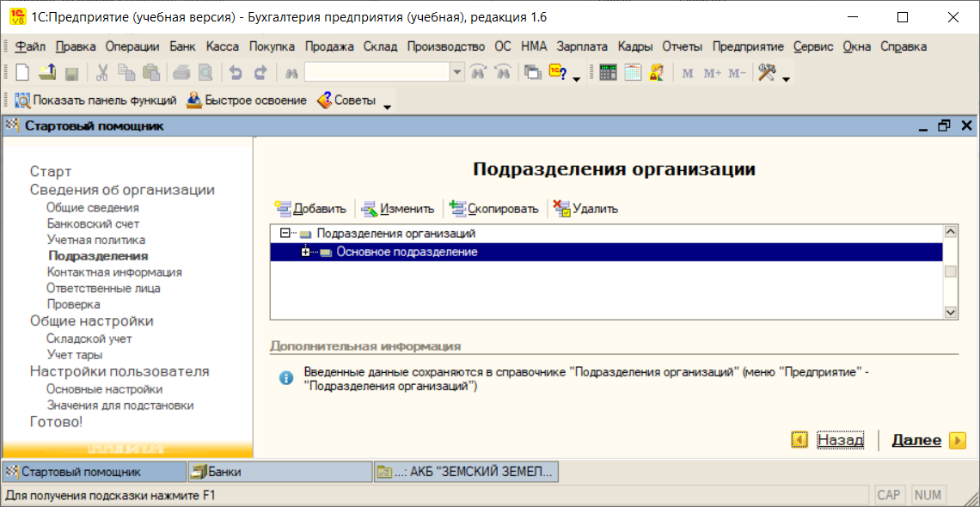Click the M- memory subtract button

click(x=738, y=73)
